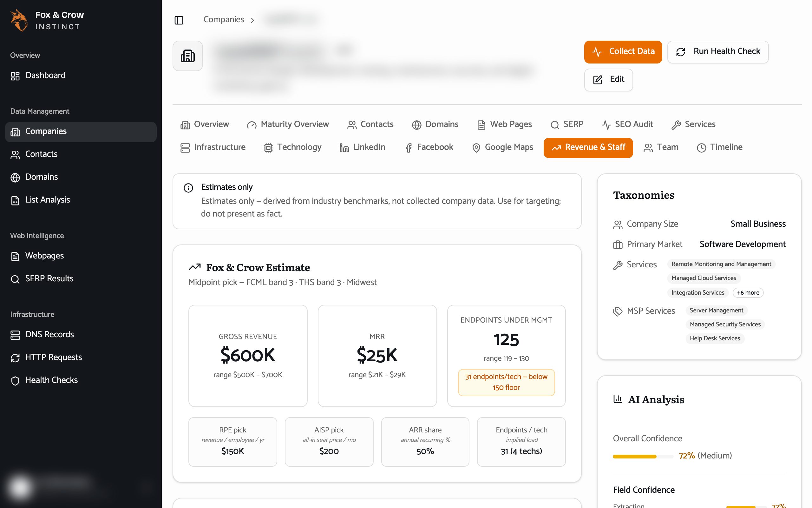Open Health Checks in the sidebar
This screenshot has height=508, width=812.
(81, 380)
